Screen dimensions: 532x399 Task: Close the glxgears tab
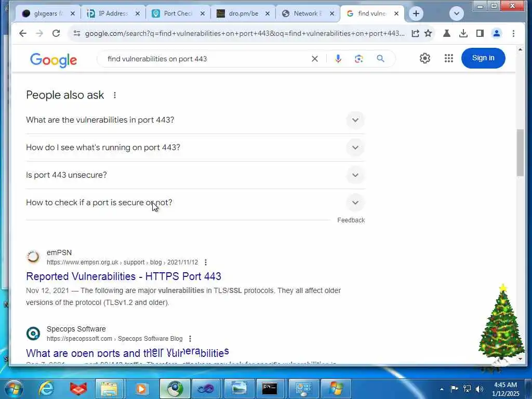click(72, 14)
